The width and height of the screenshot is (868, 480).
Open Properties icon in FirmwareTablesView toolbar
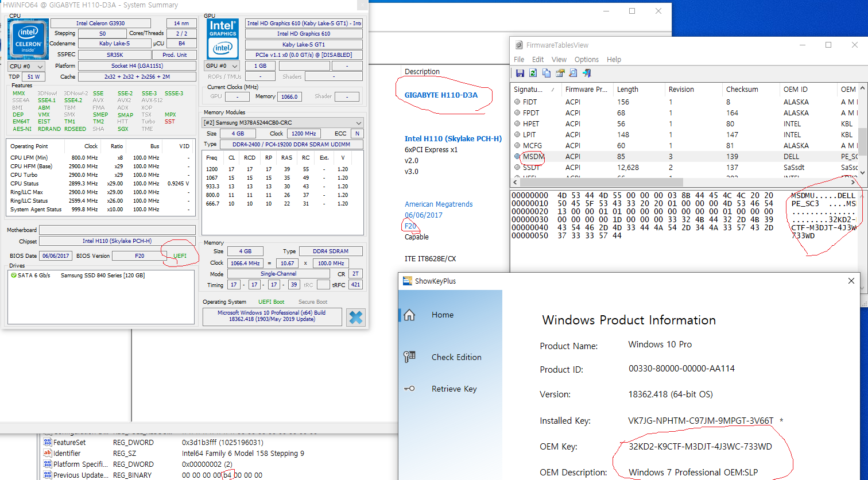tap(560, 73)
